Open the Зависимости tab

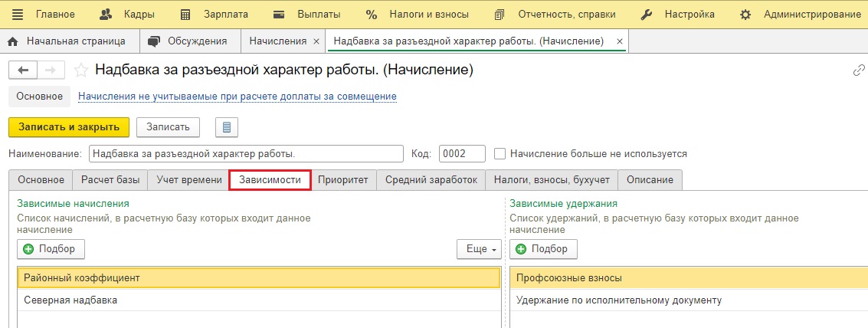click(270, 180)
